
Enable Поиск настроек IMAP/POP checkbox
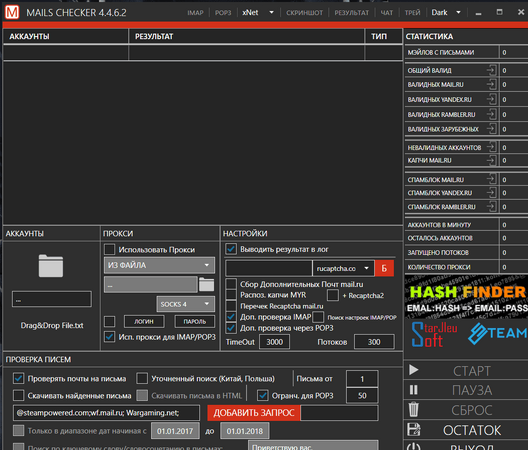coord(318,317)
